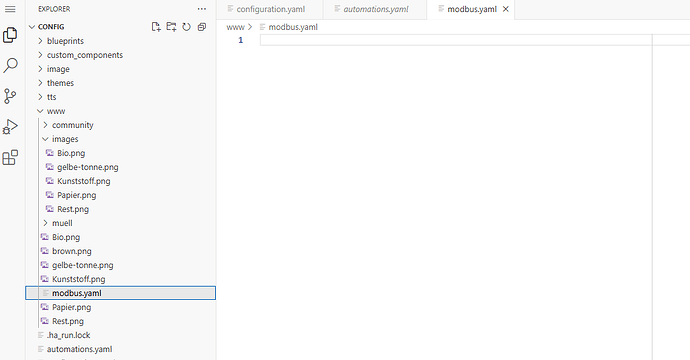Switch to the configuration.yaml tab
This screenshot has height=360, width=690.
(269, 9)
